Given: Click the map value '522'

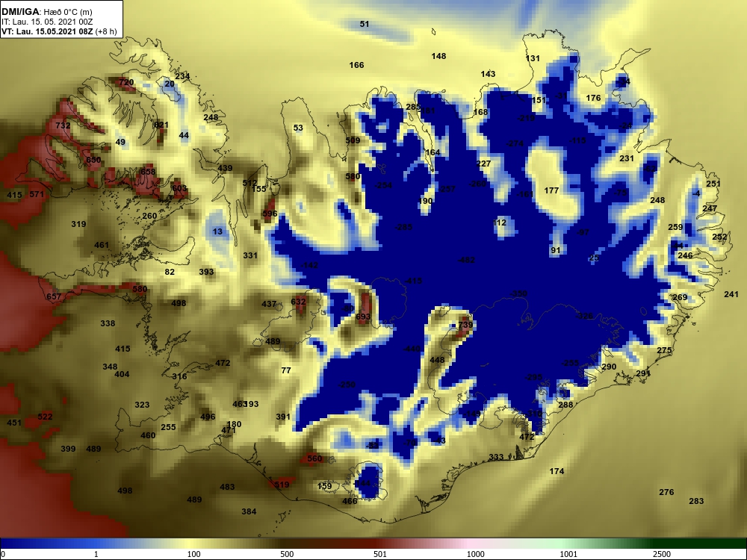Looking at the screenshot, I should (45, 417).
